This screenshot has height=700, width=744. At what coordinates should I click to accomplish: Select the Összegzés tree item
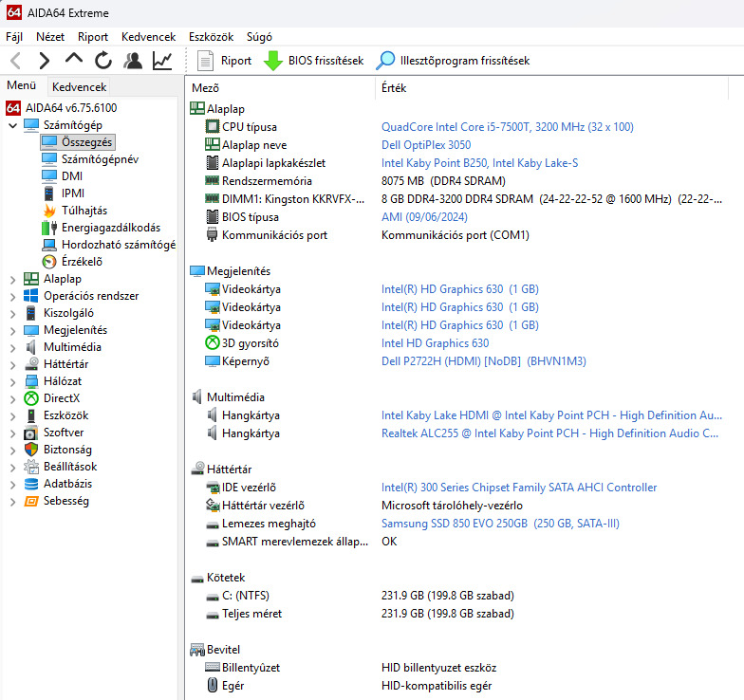click(78, 142)
